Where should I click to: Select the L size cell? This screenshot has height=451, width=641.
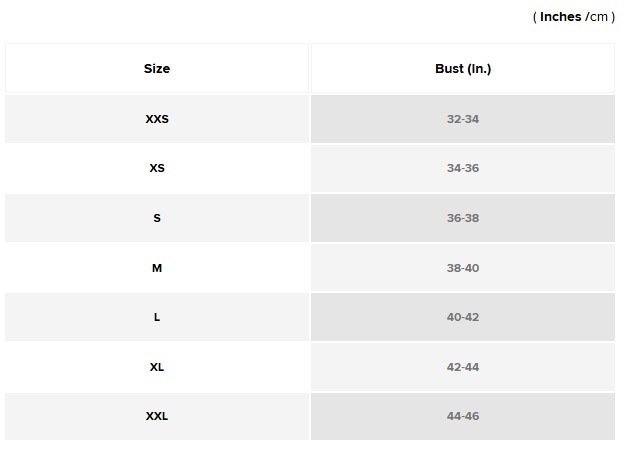coord(157,317)
